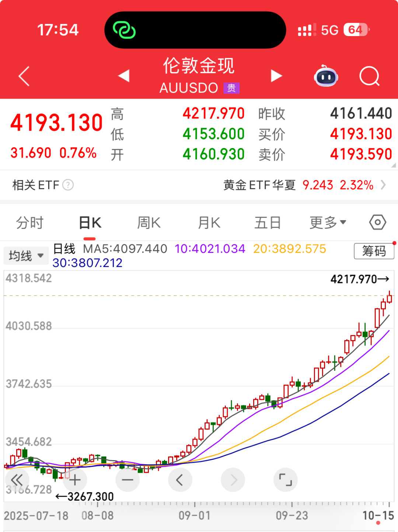Screen dimensions: 398x532
Task: Tap the back arrow in header
Action: point(24,77)
